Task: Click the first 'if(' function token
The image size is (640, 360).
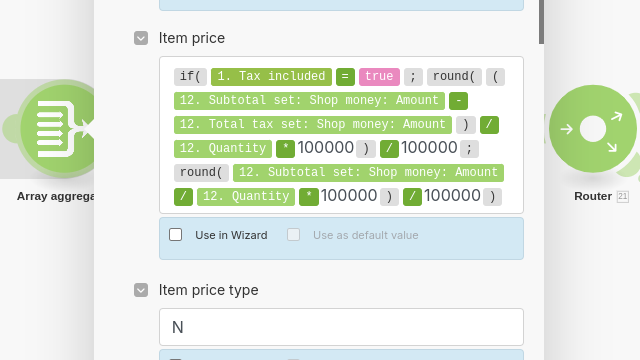Action: [190, 77]
